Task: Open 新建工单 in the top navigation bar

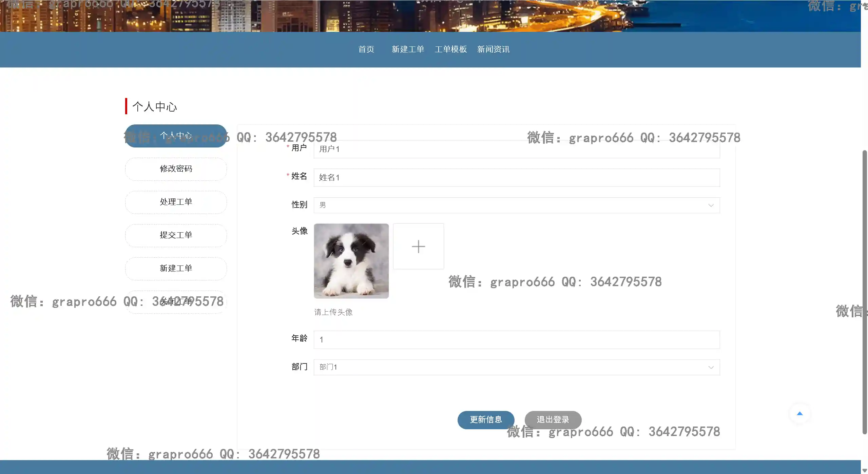Action: (x=408, y=50)
